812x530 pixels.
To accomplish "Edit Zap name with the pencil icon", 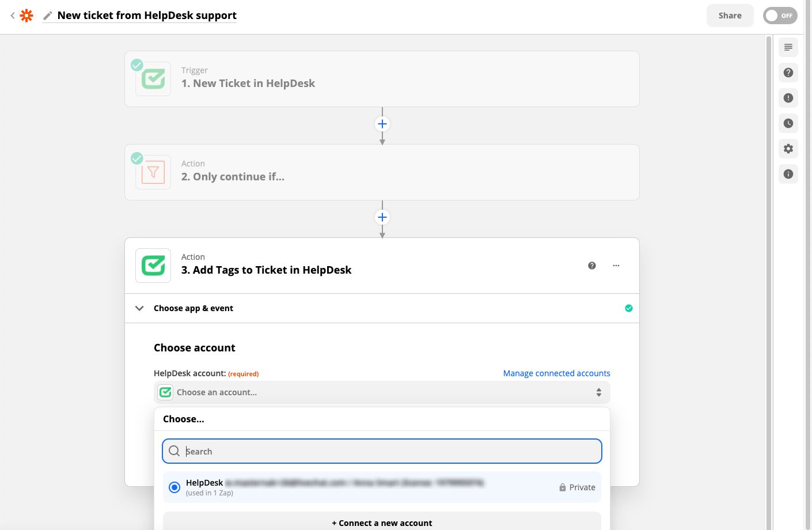I will click(x=48, y=16).
